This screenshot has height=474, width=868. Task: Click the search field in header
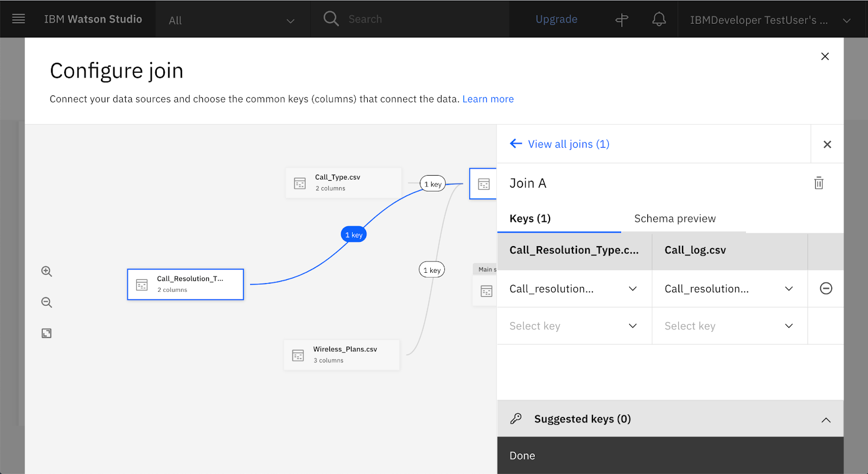(412, 20)
